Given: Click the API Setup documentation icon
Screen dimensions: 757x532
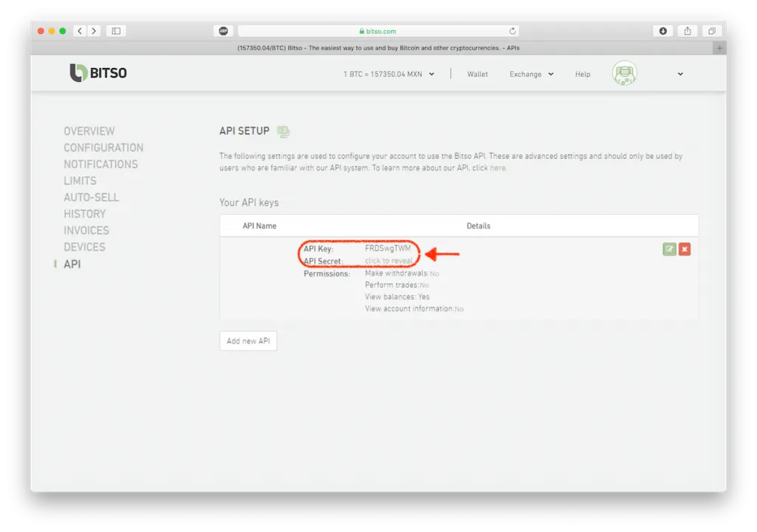Looking at the screenshot, I should (283, 132).
